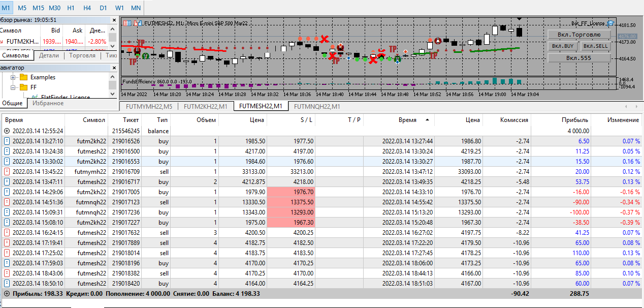Click the Вкл.555 button on the chart
This screenshot has height=308, width=644.
579,58
